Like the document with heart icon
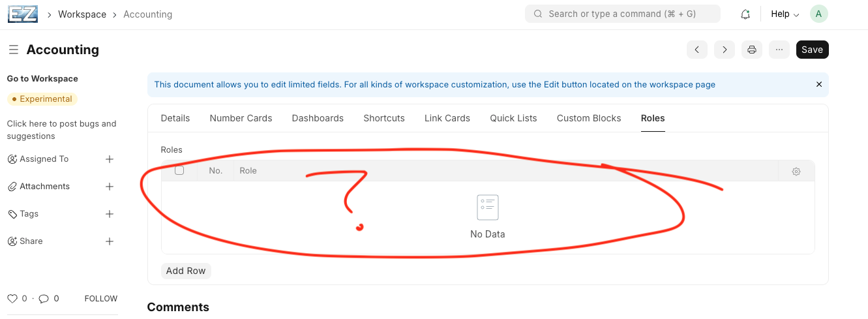The width and height of the screenshot is (868, 319). [12, 299]
